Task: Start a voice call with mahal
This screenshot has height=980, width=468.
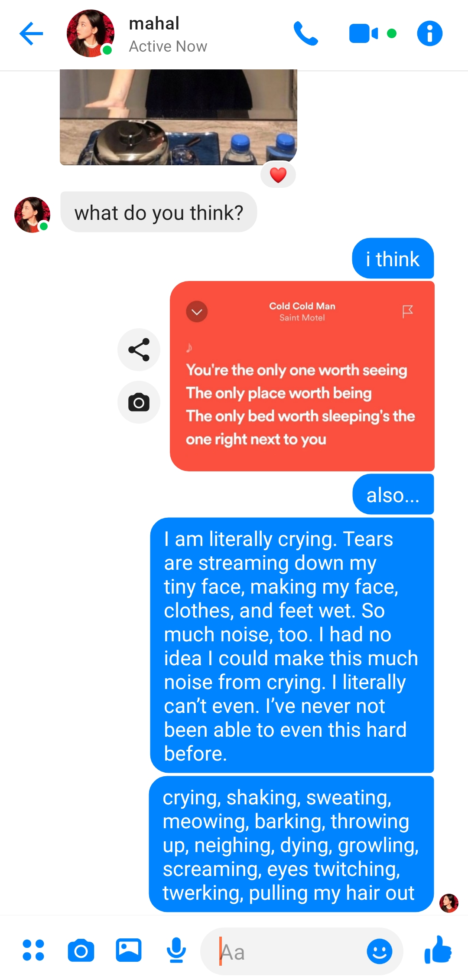Action: [306, 33]
